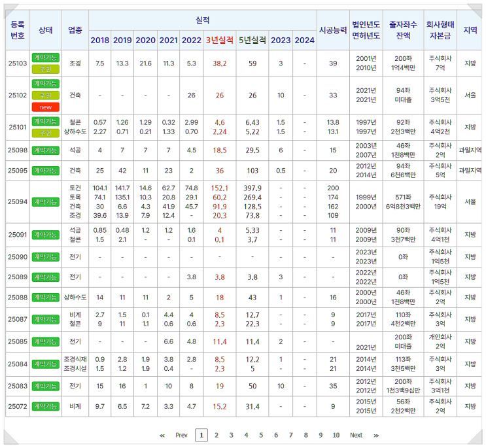Click the 계약가능 badge for 25102
Screen dimensions: 486x448
tap(46, 84)
